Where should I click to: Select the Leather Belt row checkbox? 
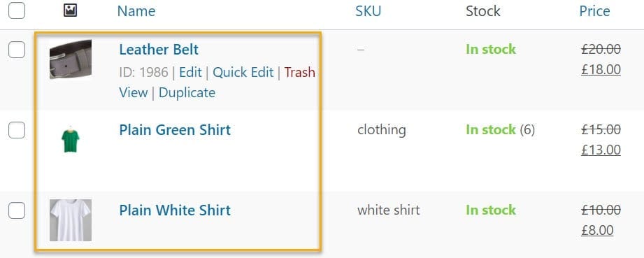[17, 50]
